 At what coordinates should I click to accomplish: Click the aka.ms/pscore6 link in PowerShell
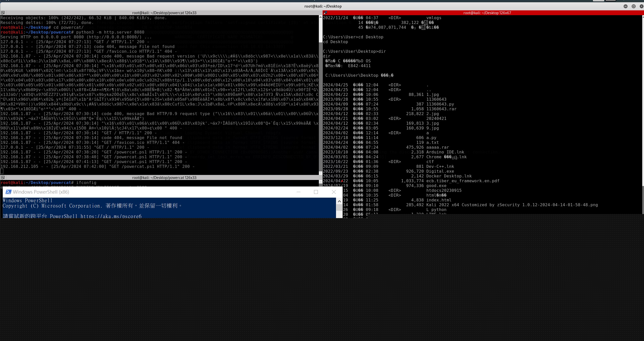(111, 216)
